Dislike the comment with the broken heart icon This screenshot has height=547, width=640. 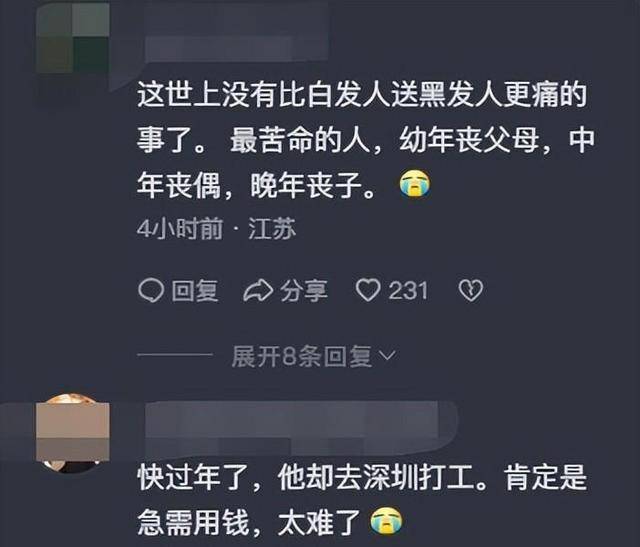[x=471, y=291]
